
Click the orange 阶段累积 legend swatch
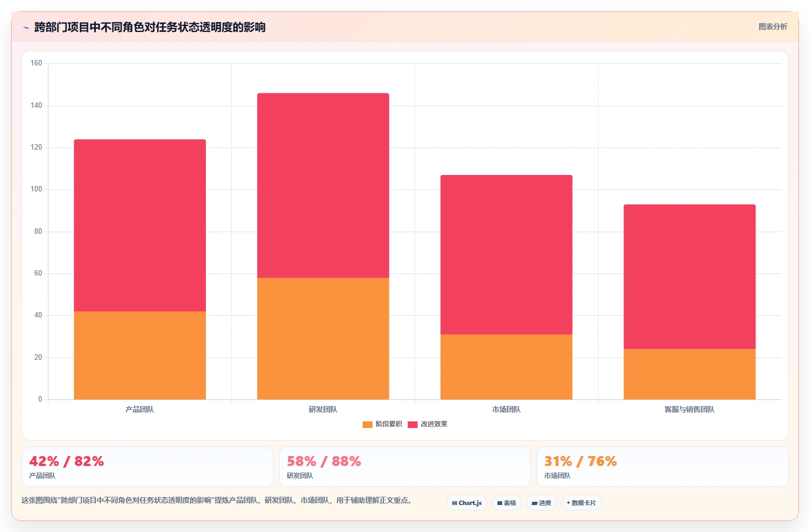pos(367,424)
